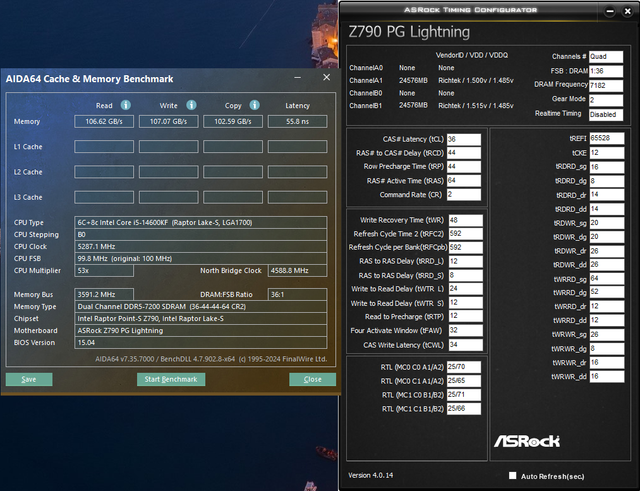Click the Memory Type DDR5-7200 value
640x491 pixels.
point(201,307)
